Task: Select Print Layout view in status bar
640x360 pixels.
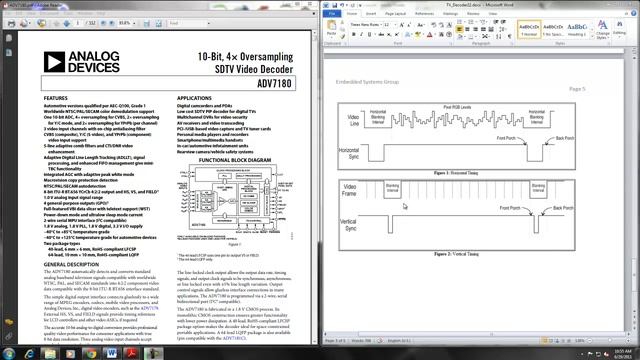Action: [x=544, y=340]
